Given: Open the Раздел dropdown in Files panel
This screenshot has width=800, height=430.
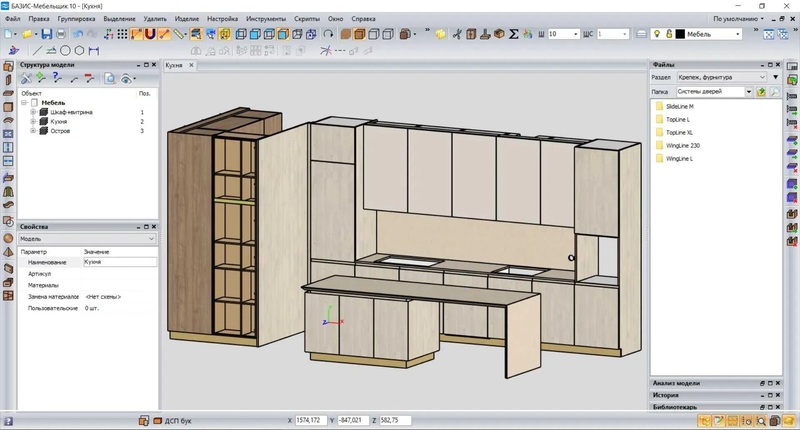Looking at the screenshot, I should 761,77.
